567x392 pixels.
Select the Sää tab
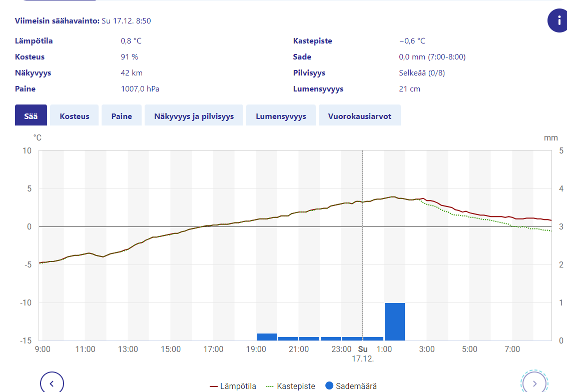tap(31, 115)
